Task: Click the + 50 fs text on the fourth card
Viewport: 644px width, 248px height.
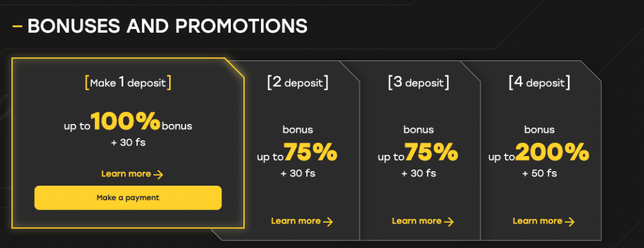Action: coord(539,174)
